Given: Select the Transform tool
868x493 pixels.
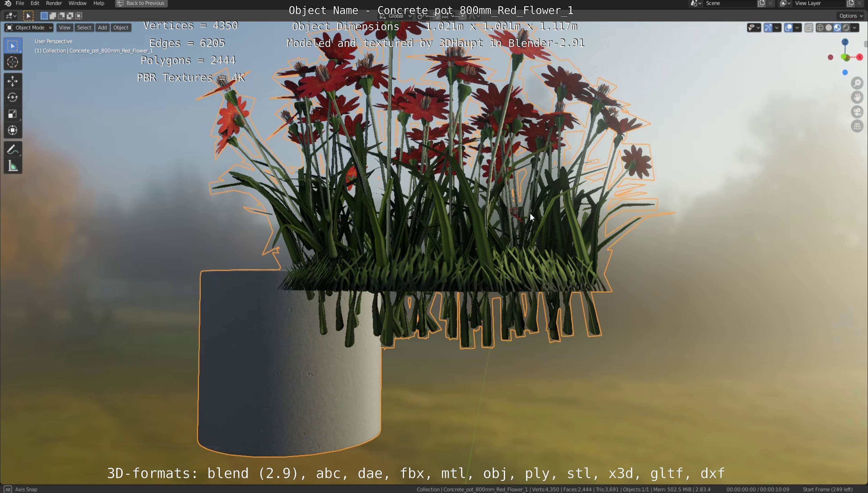Looking at the screenshot, I should (x=13, y=130).
